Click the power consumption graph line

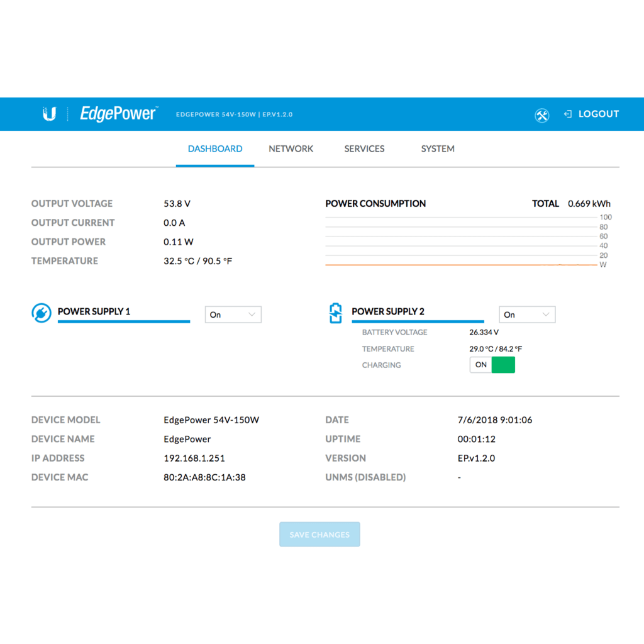pos(461,265)
